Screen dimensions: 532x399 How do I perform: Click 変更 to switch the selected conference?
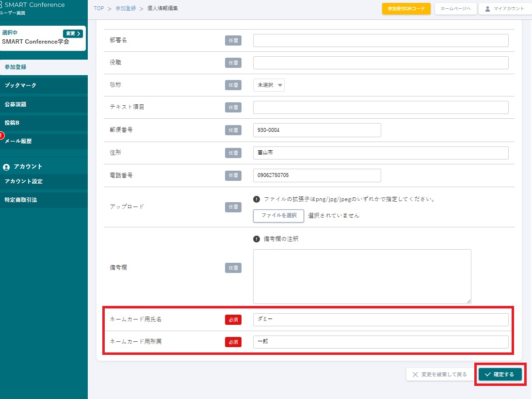tap(73, 33)
